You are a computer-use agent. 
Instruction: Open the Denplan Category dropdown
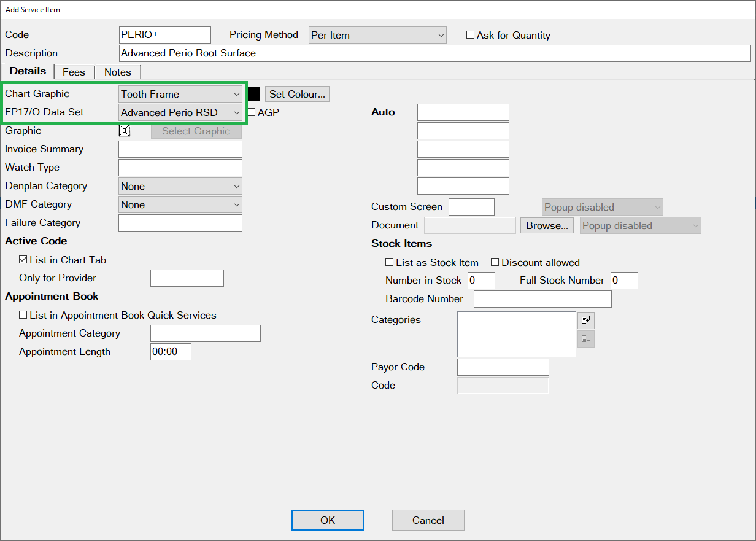(180, 186)
